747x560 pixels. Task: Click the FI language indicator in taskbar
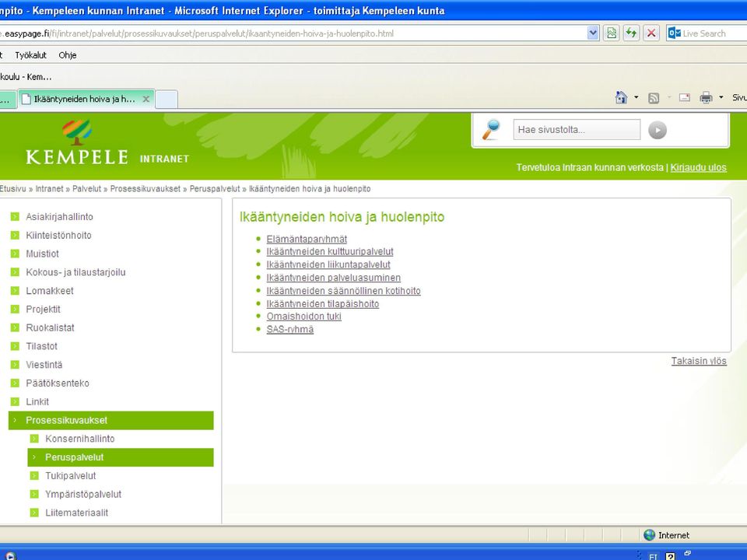coord(653,556)
